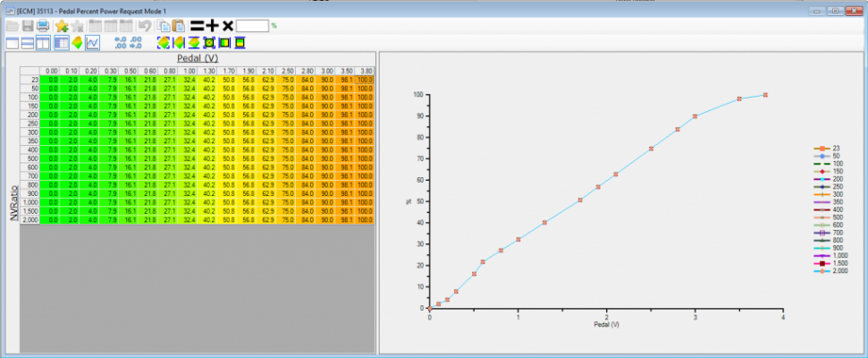Select the vertical split layout icon
The height and width of the screenshot is (358, 868).
point(43,43)
